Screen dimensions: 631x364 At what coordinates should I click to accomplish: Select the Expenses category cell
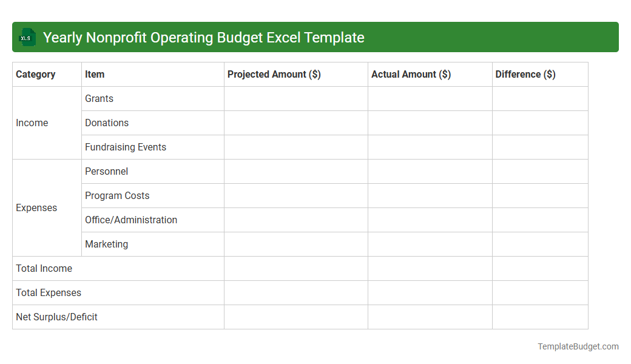click(36, 207)
